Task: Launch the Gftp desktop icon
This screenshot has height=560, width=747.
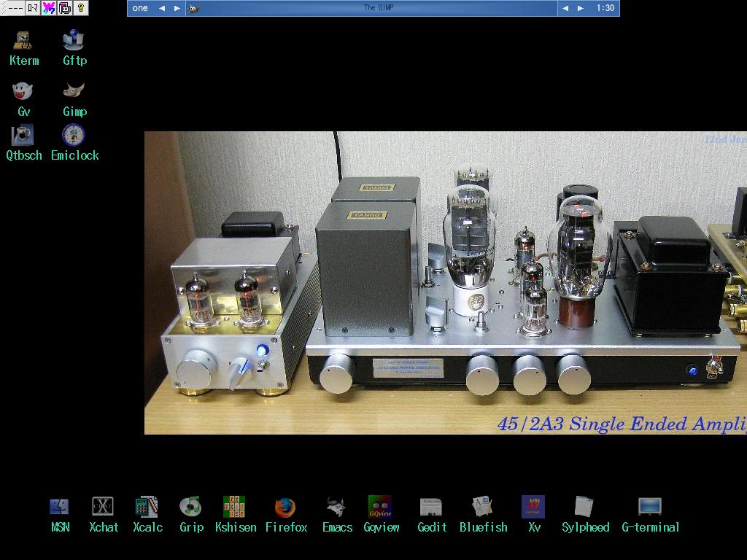Action: click(x=74, y=40)
